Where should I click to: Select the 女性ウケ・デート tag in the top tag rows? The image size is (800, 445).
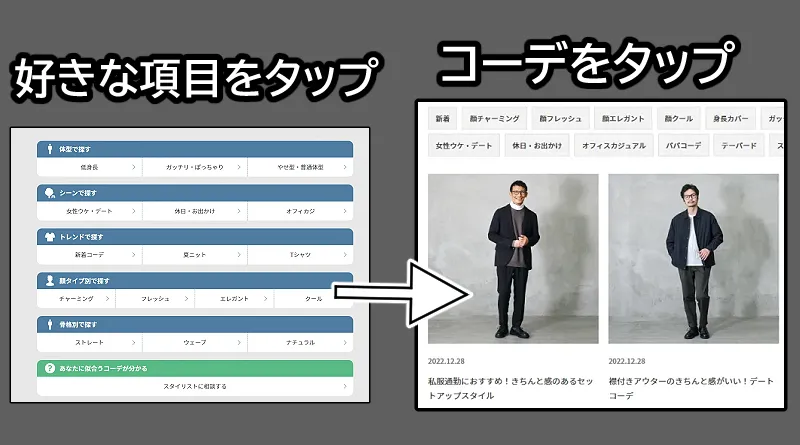(x=464, y=145)
